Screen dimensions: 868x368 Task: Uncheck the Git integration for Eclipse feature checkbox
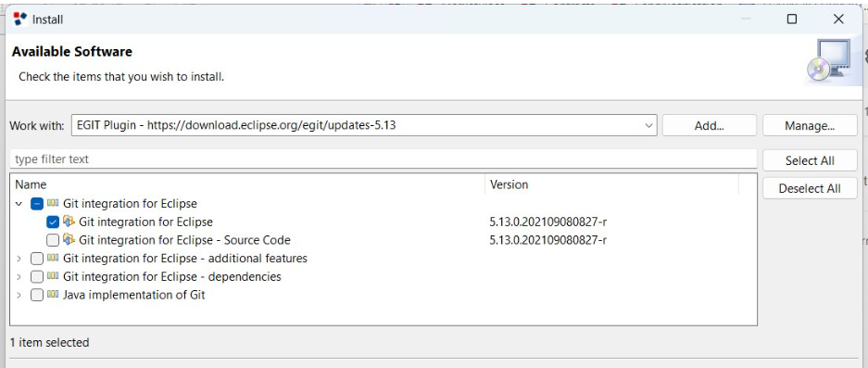pos(53,222)
